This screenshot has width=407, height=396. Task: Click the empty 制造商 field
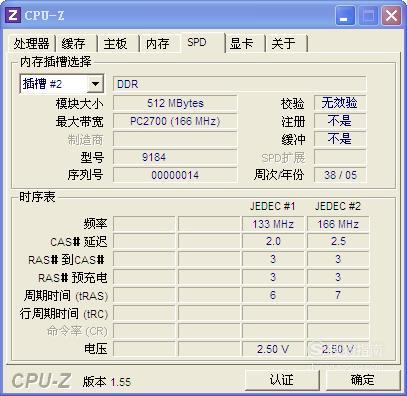click(175, 139)
